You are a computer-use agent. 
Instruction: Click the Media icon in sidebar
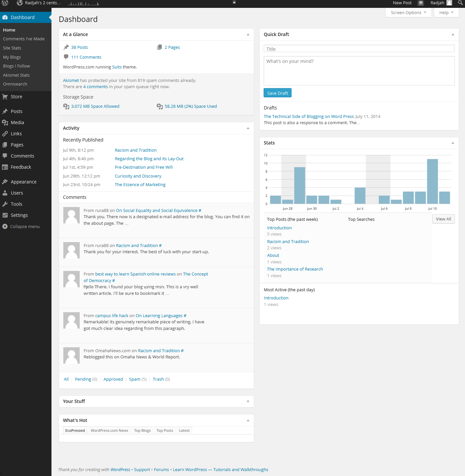click(5, 123)
